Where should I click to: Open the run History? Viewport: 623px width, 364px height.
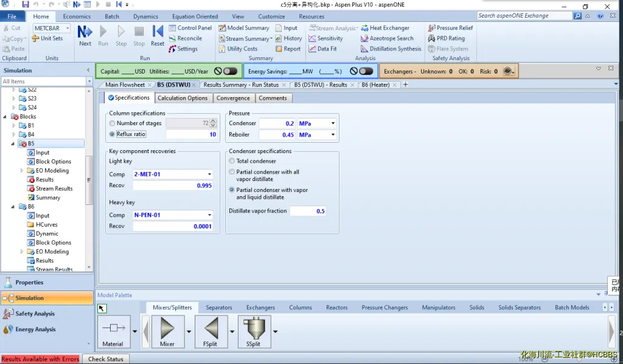pos(289,38)
